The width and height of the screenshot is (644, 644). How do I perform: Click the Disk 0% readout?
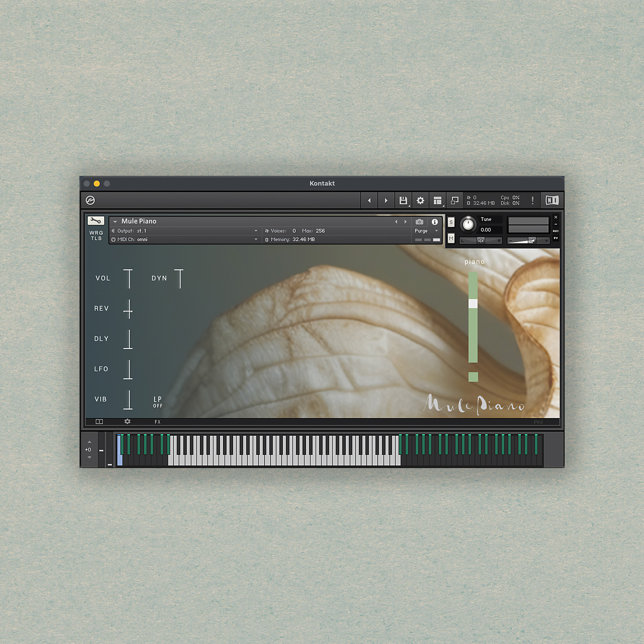pos(510,203)
